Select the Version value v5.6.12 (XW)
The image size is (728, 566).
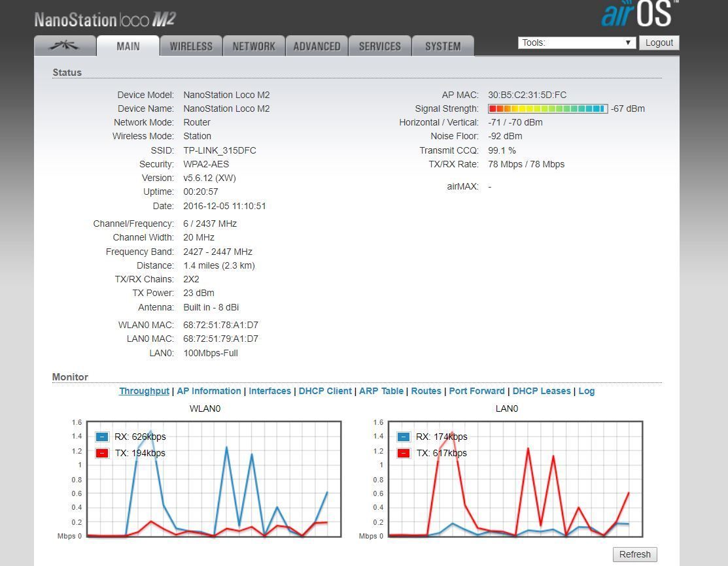[209, 178]
